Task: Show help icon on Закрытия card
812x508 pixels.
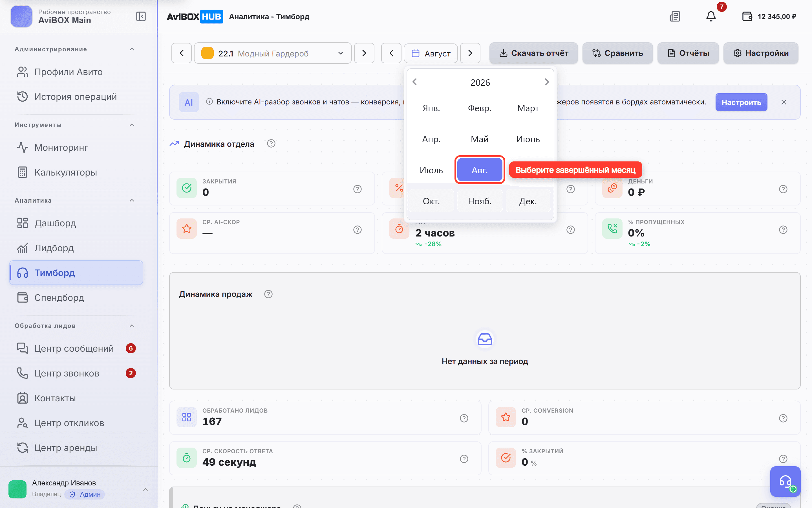Action: coord(358,189)
